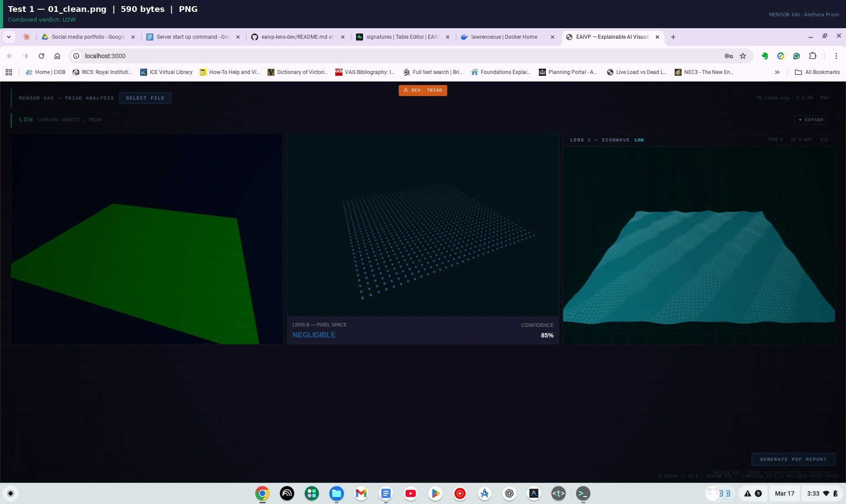Open tab search dropdown arrow
The height and width of the screenshot is (504, 846).
[9, 37]
